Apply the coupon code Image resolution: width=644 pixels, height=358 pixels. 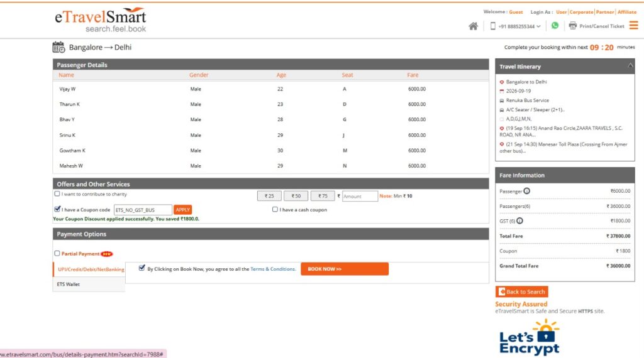[x=183, y=210]
